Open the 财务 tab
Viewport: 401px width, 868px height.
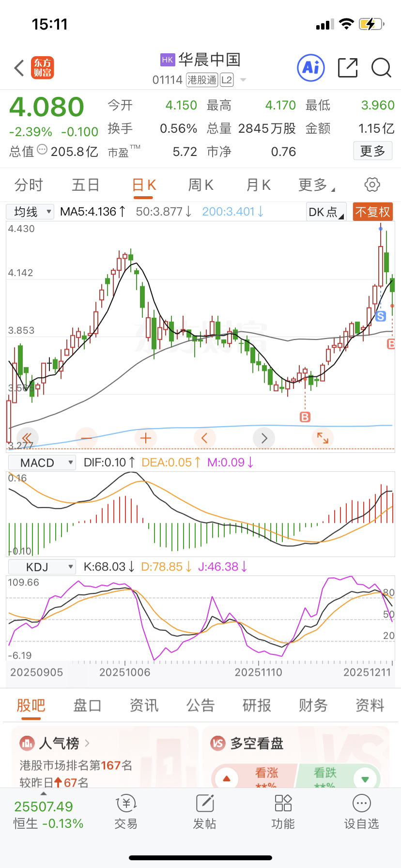coord(313,705)
